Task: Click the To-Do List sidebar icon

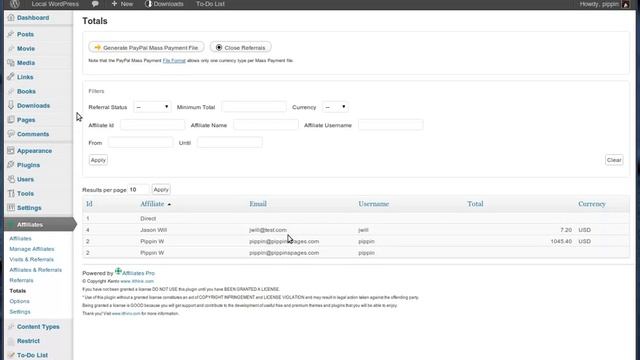Action: click(11, 355)
